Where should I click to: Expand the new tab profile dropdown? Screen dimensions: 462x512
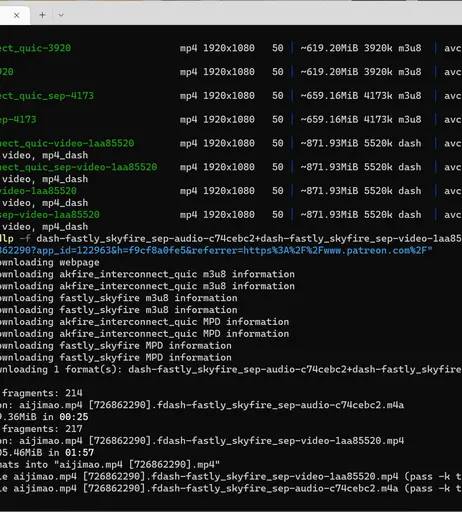[61, 15]
